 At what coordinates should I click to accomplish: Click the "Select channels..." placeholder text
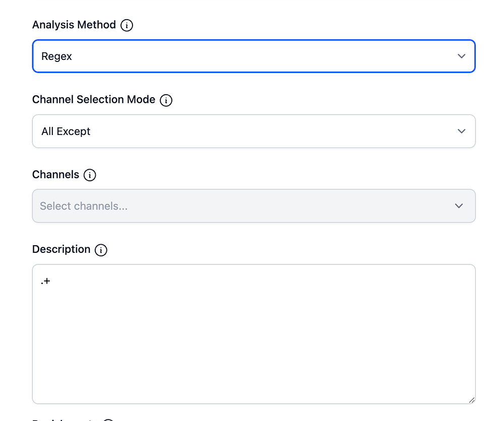[x=84, y=206]
